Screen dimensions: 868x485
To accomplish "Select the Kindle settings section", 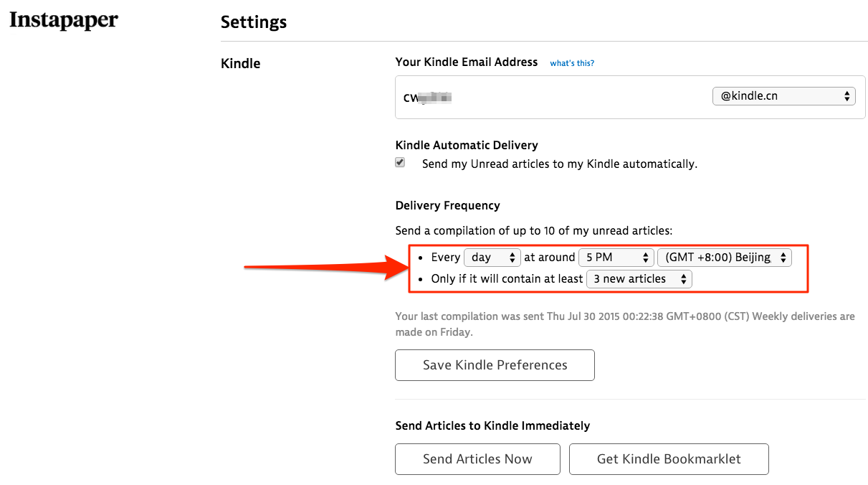I will (240, 63).
